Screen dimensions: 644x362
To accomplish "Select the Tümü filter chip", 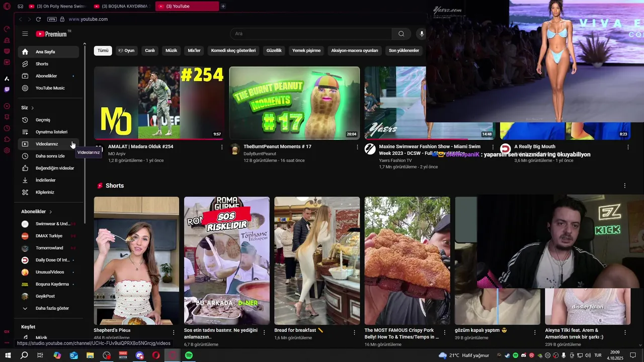I will tap(103, 51).
